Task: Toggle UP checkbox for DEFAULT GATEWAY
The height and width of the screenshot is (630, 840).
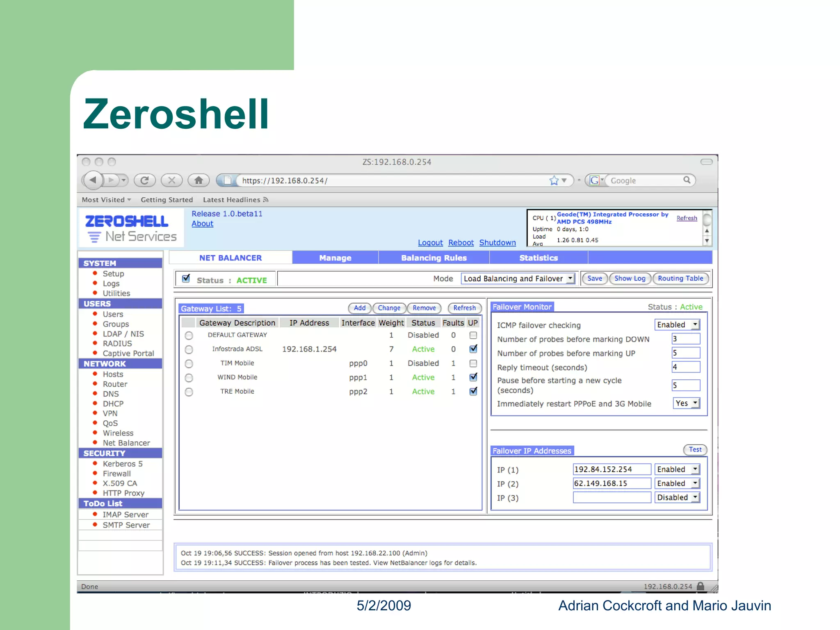Action: [x=473, y=335]
